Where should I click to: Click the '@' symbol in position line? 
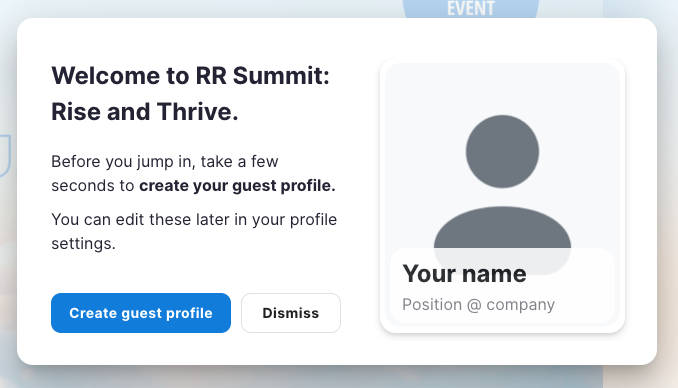[x=474, y=305]
